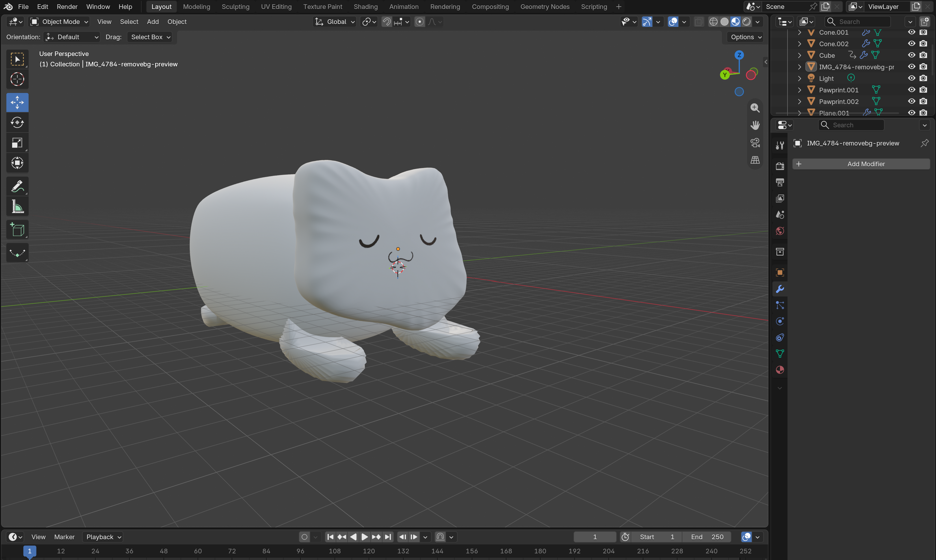Switch to the Geometry Nodes workspace tab
The width and height of the screenshot is (936, 560).
click(x=545, y=7)
